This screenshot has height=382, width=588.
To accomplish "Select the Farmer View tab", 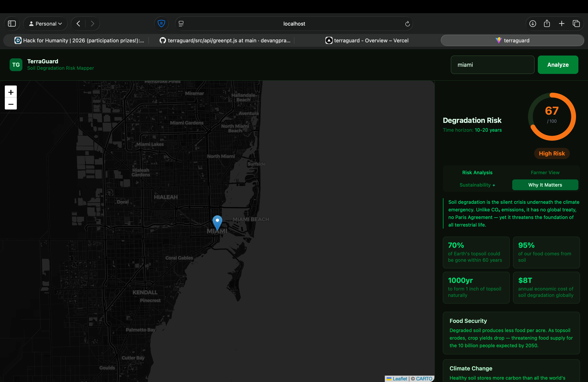I will [x=545, y=172].
